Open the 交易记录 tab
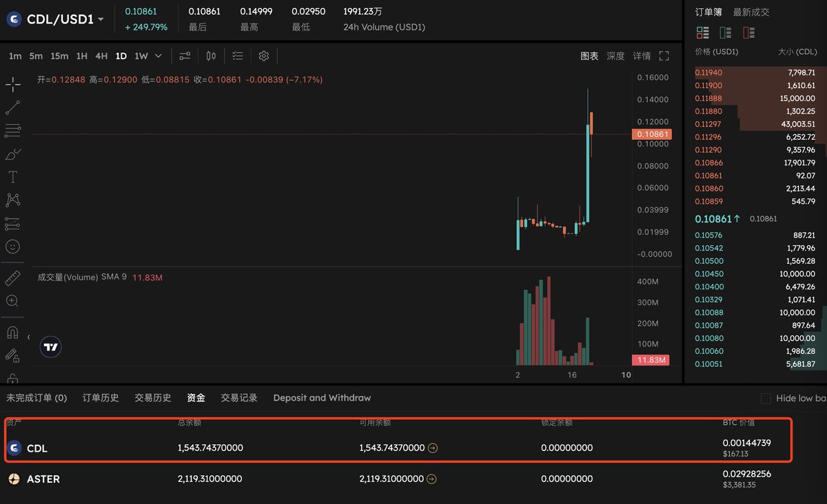 pos(239,398)
